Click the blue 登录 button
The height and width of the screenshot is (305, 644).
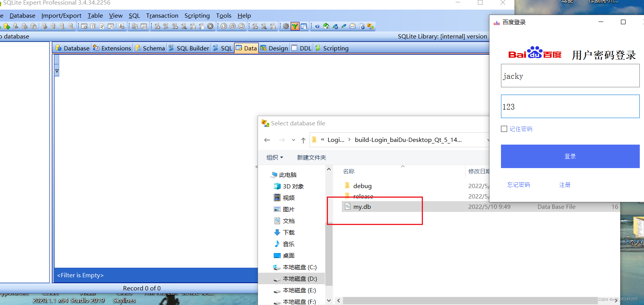click(570, 156)
